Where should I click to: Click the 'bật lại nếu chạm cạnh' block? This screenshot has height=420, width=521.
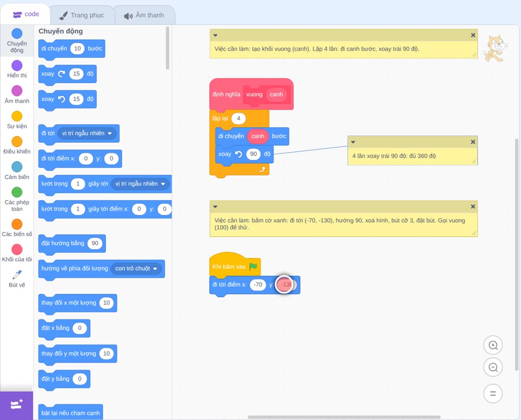tap(70, 412)
